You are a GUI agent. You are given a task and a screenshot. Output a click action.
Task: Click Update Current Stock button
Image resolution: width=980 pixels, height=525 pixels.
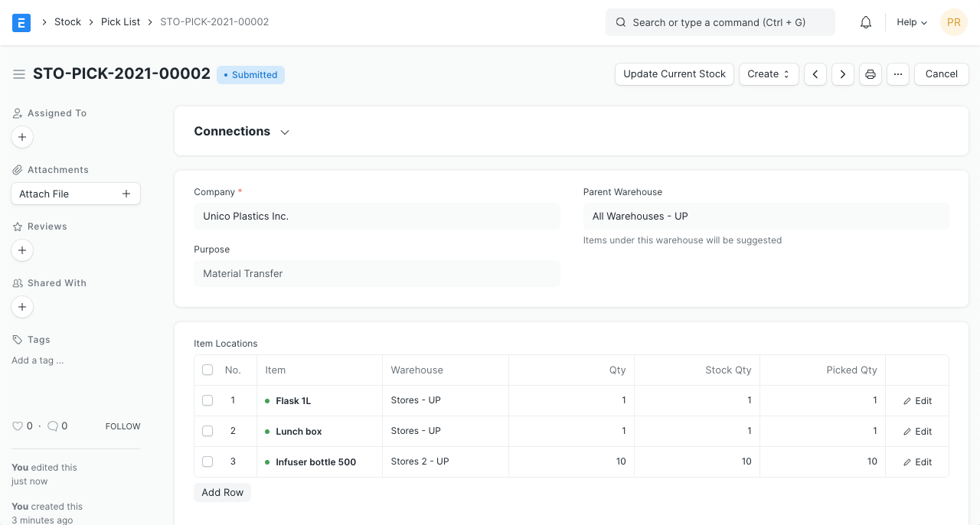tap(674, 74)
